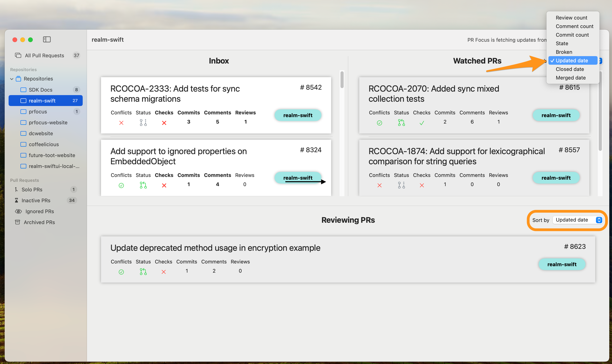This screenshot has width=612, height=364.
Task: Click the Inbox list scrollbar
Action: [342, 80]
